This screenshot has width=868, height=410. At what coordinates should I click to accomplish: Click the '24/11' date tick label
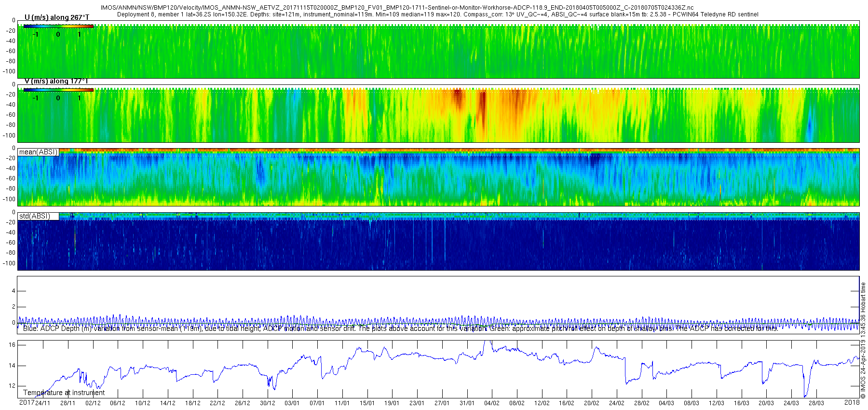(x=43, y=403)
